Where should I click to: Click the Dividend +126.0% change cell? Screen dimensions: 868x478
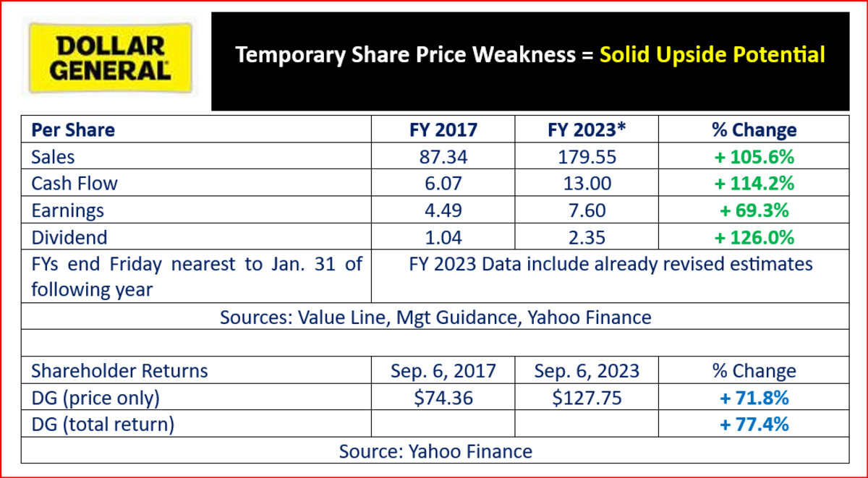click(x=754, y=237)
